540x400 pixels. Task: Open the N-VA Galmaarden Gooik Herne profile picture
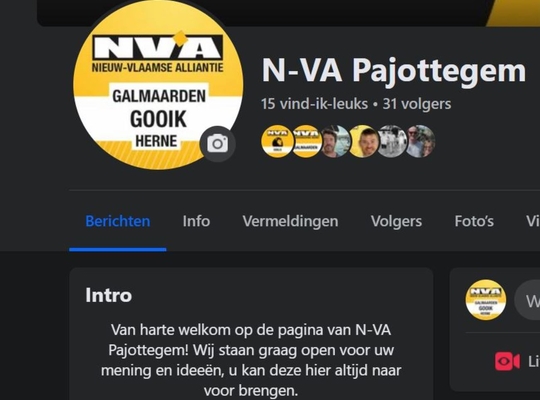pyautogui.click(x=158, y=84)
